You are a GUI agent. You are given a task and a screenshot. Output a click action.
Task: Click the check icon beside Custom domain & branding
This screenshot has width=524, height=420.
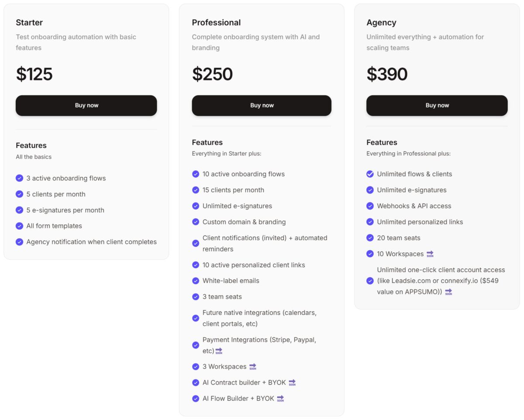196,222
